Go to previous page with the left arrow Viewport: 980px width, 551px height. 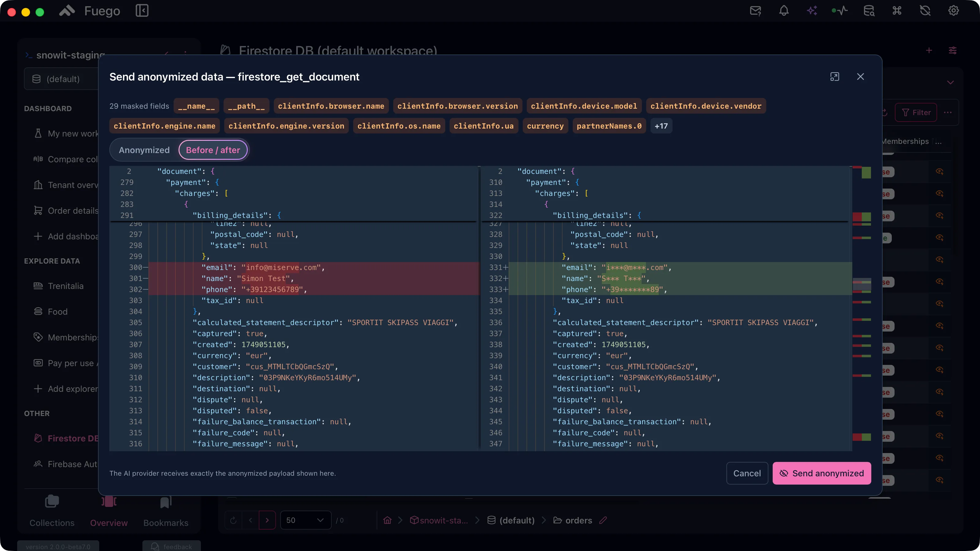tap(250, 520)
